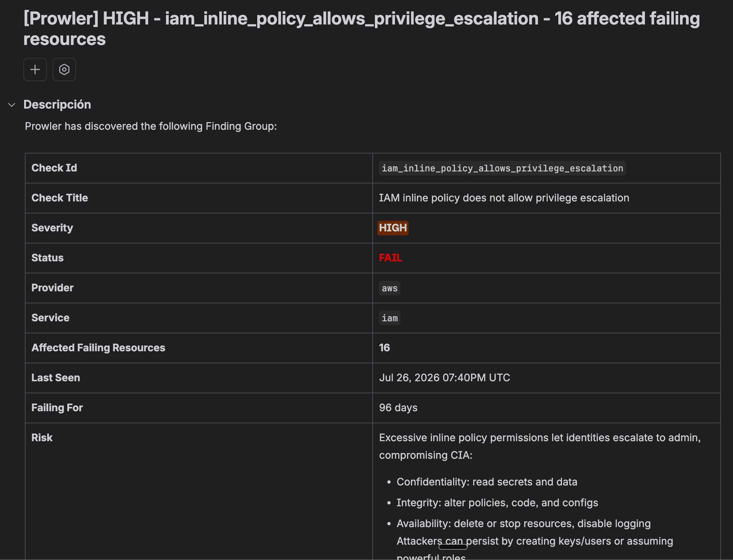Select the 'aws' provider code value
Screen dimensions: 733x560
390,288
